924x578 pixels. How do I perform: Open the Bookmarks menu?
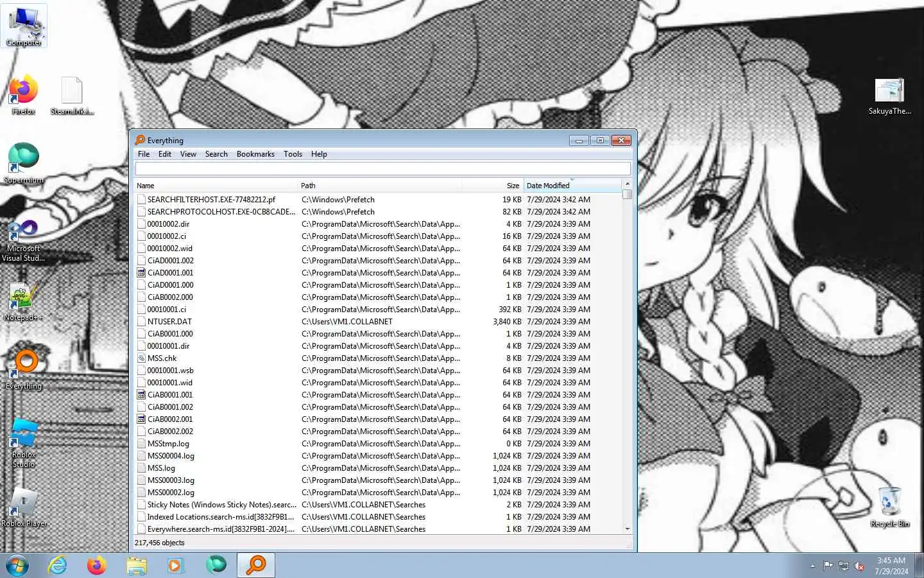click(255, 154)
